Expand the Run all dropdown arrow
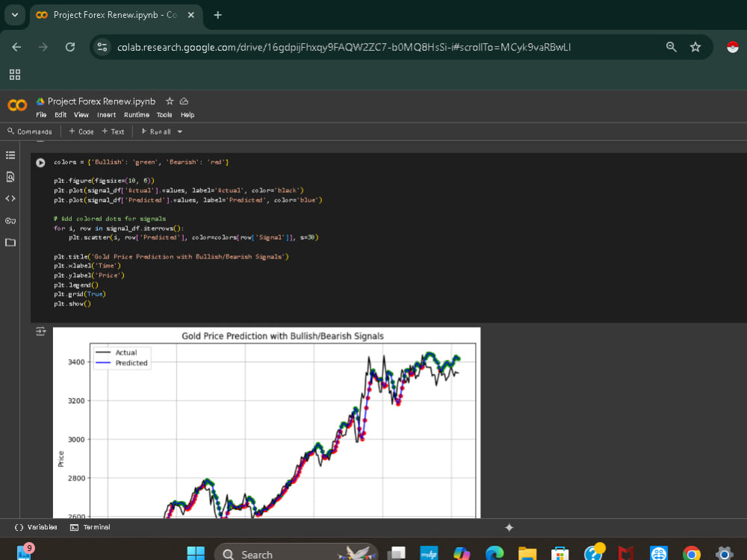The image size is (747, 560). tap(180, 131)
